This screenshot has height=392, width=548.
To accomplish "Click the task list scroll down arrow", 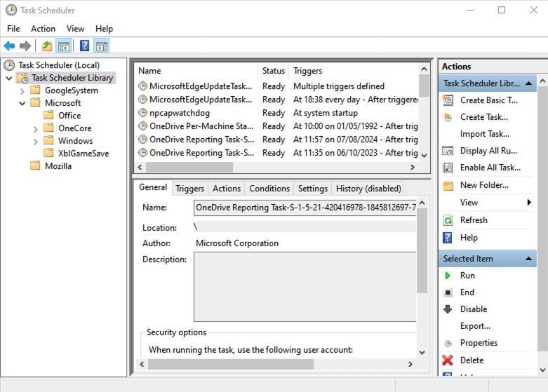I will (x=425, y=156).
